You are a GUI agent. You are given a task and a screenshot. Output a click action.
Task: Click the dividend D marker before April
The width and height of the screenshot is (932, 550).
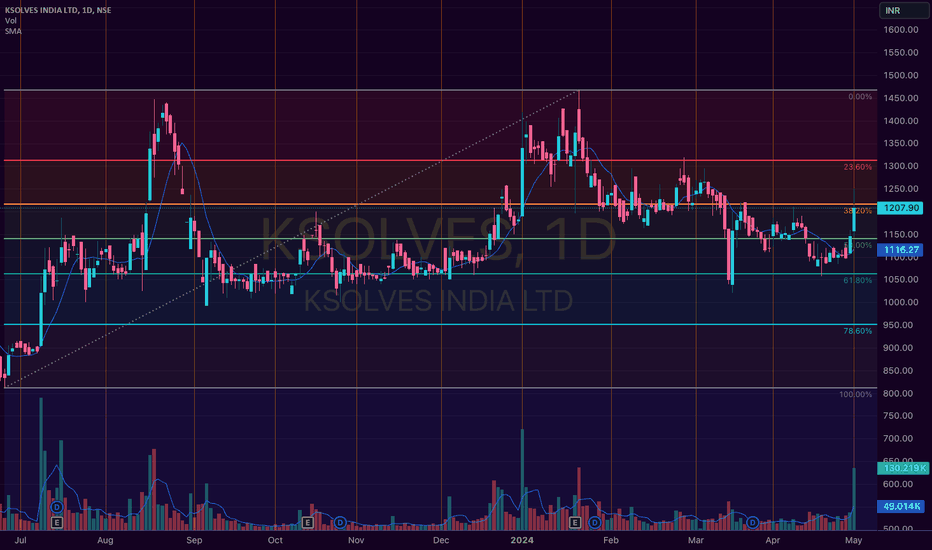pos(752,523)
